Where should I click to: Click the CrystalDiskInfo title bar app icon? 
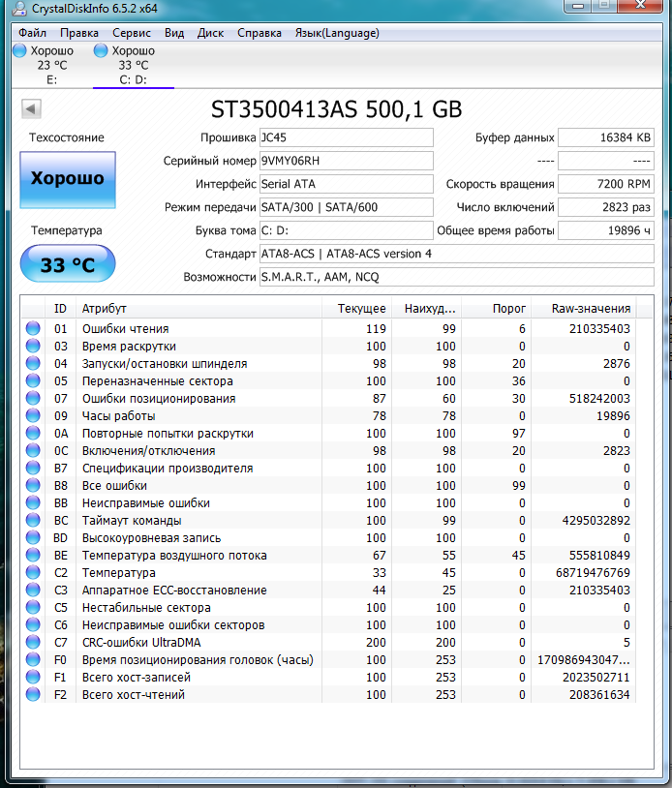(20, 8)
